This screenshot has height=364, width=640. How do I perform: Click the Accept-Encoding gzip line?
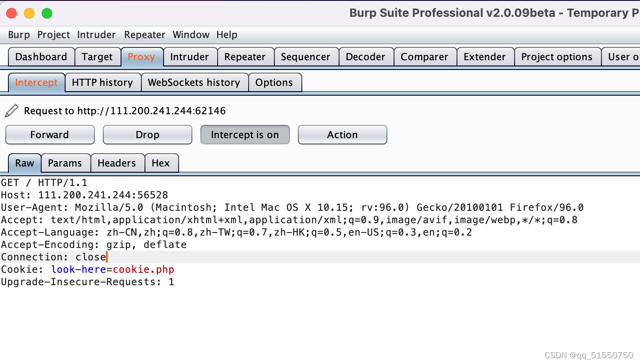coord(94,245)
